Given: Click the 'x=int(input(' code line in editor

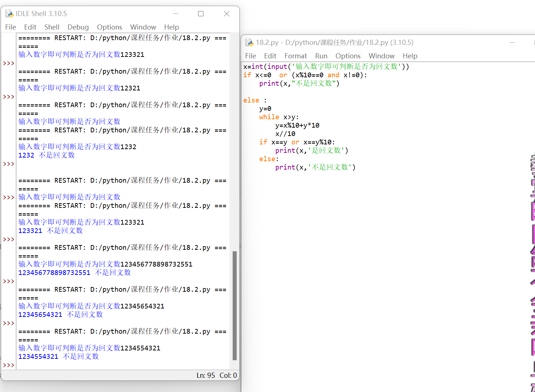Looking at the screenshot, I should tap(326, 66).
